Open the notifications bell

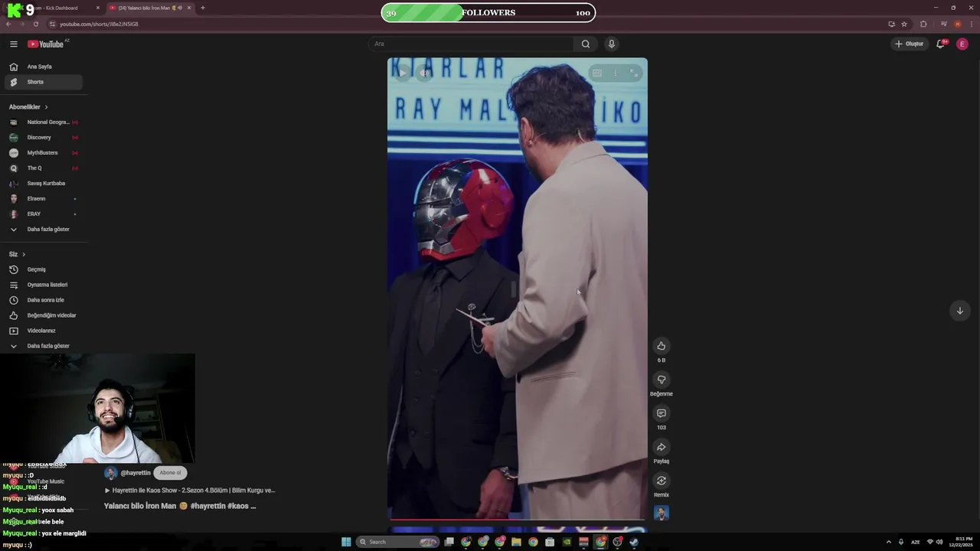[x=941, y=44]
